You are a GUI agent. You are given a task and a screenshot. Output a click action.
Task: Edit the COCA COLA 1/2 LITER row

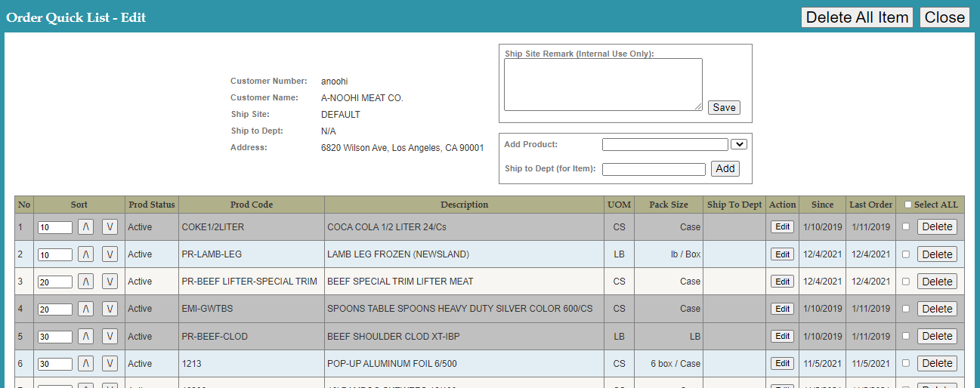coord(782,227)
